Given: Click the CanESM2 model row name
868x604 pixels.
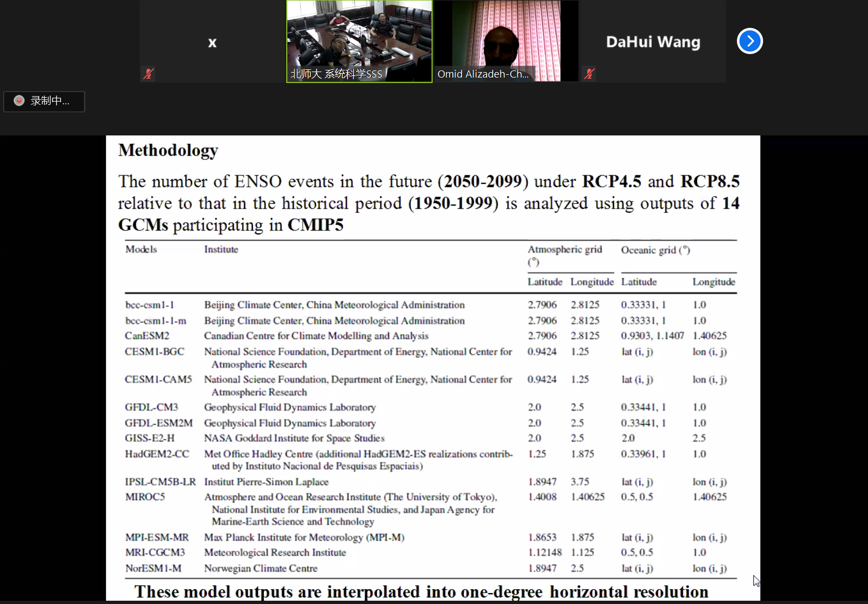Looking at the screenshot, I should pos(147,336).
